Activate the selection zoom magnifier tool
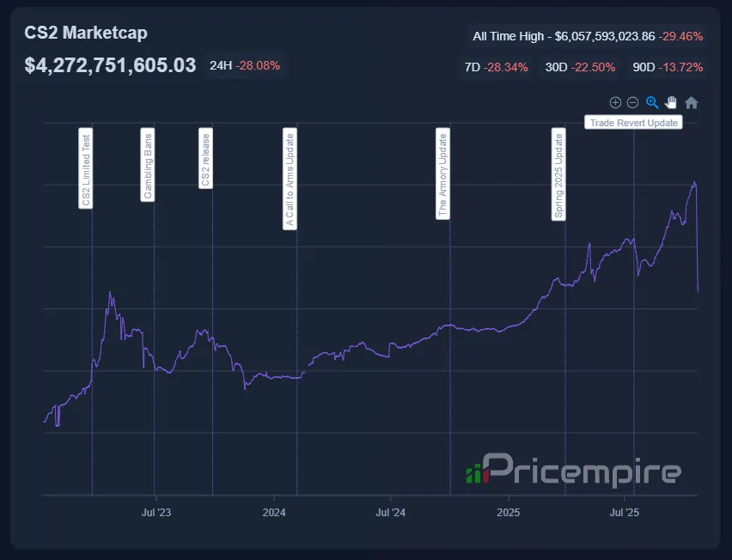 coord(652,103)
